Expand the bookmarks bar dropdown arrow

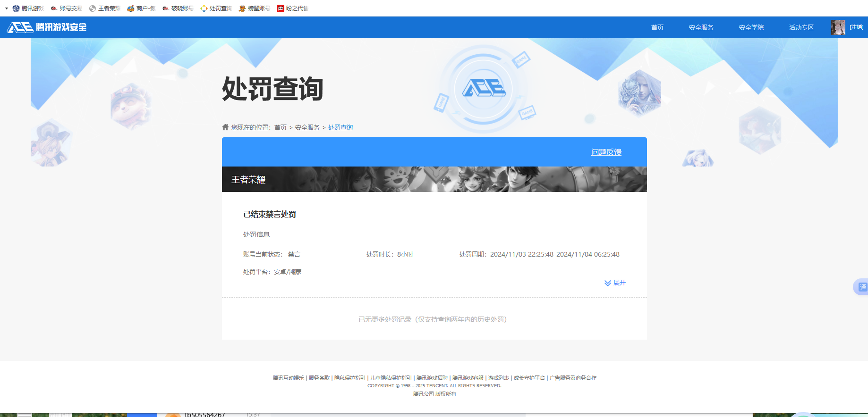pos(7,8)
